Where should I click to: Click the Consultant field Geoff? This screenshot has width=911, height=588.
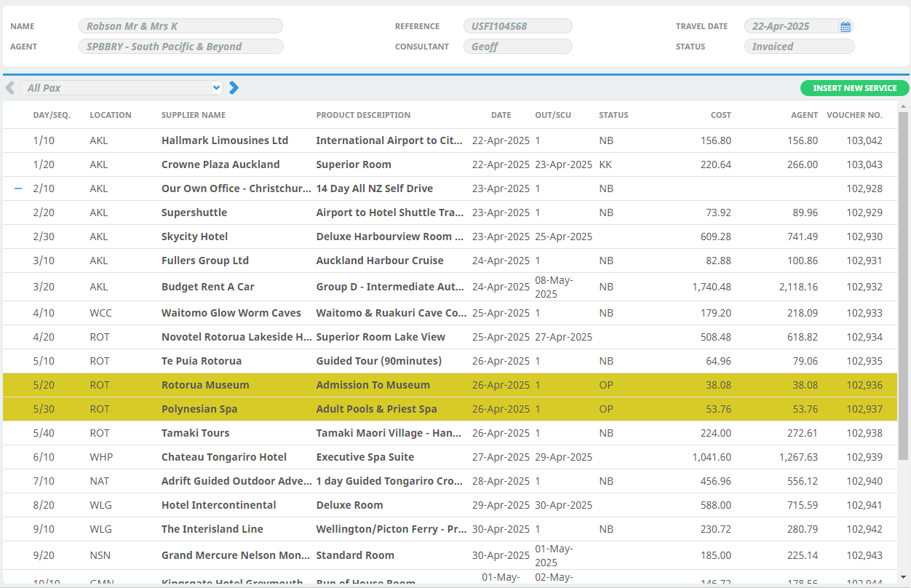(517, 47)
